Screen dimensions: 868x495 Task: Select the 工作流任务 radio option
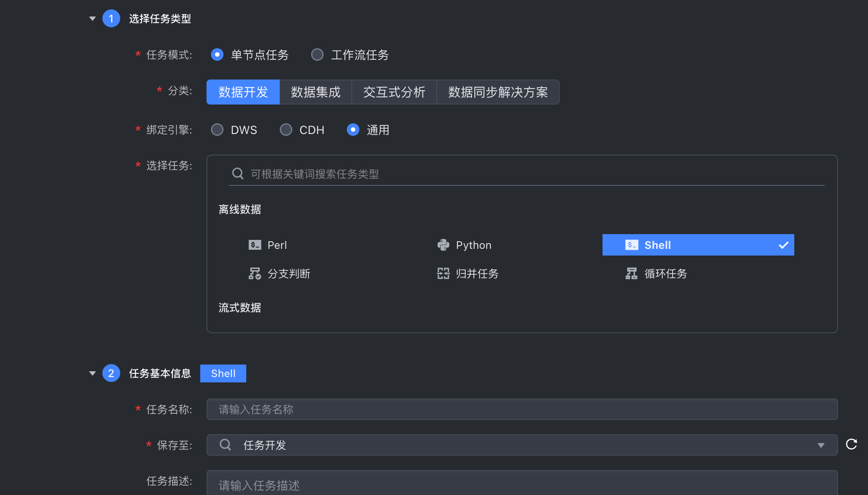coord(317,55)
